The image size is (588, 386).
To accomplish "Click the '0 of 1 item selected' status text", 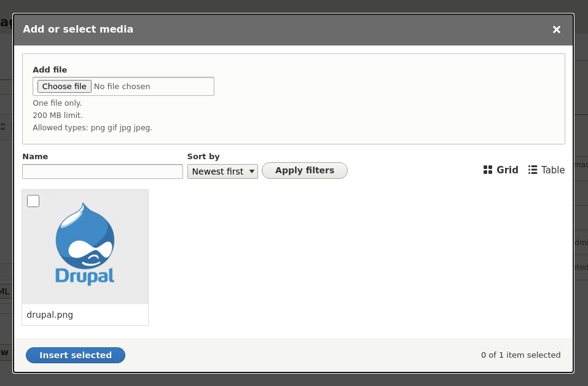I will click(x=521, y=355).
